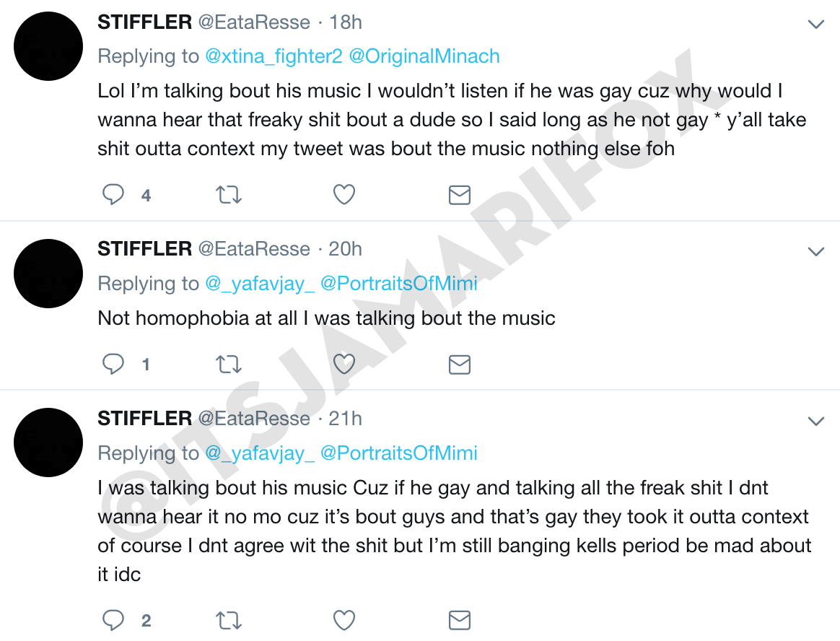Share the 21h tweet via message
This screenshot has height=641, width=840.
(x=460, y=620)
